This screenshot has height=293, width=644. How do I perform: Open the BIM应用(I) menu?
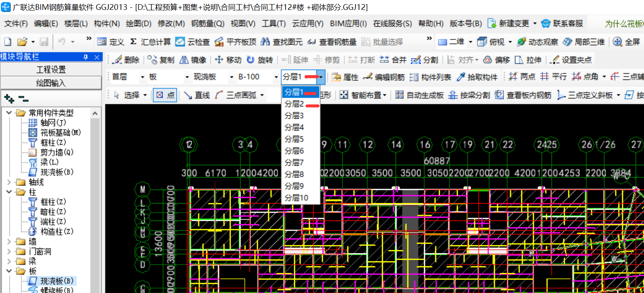(x=348, y=23)
